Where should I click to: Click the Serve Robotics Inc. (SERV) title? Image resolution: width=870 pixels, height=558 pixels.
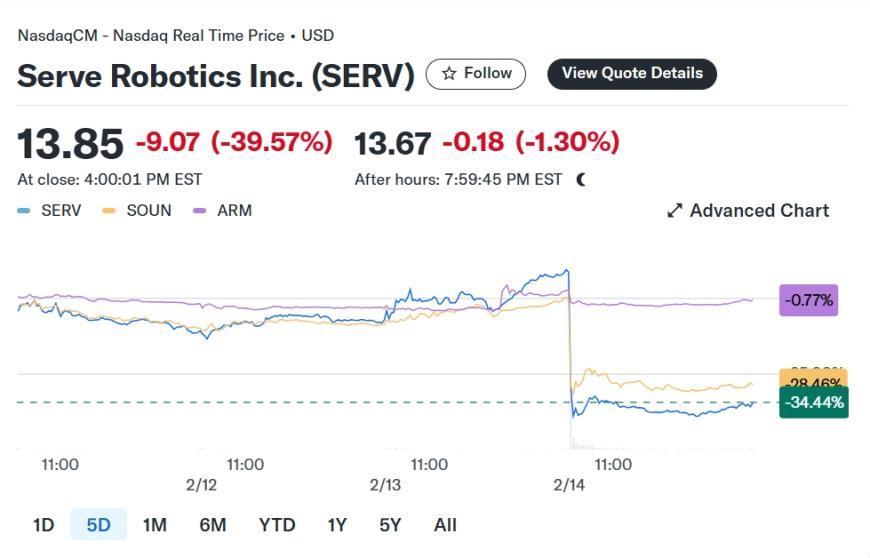[215, 77]
